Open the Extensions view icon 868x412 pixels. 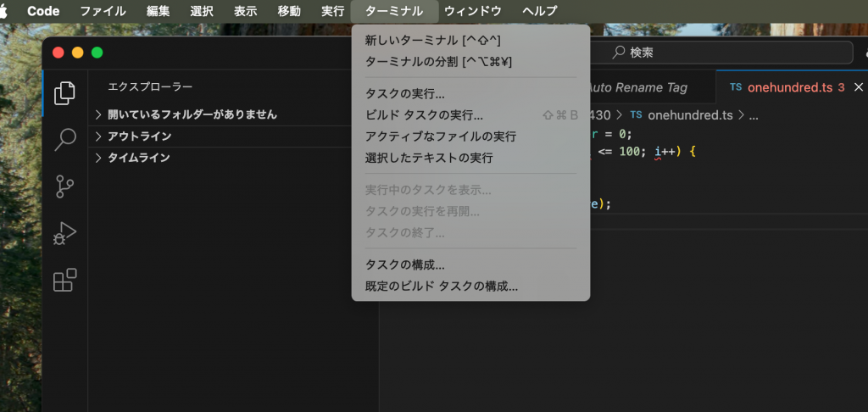(x=64, y=281)
